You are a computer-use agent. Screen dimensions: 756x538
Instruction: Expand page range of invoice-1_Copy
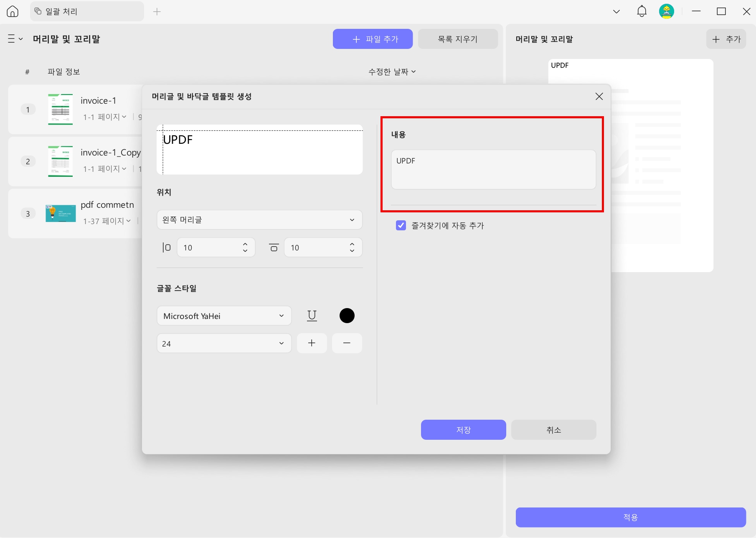pyautogui.click(x=105, y=169)
